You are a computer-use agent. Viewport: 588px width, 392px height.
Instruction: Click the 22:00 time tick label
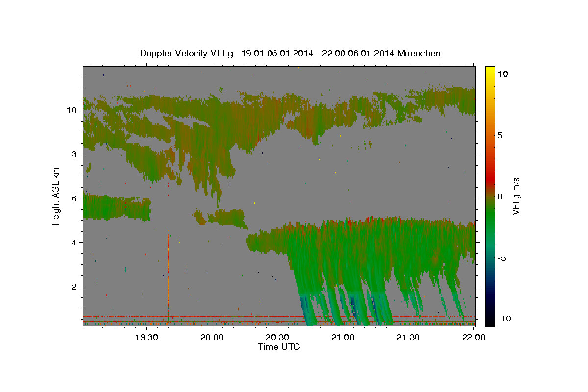coord(473,337)
